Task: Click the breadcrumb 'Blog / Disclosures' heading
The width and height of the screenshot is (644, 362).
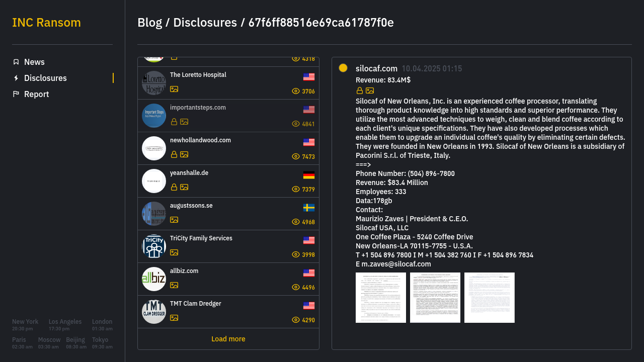Action: (187, 23)
